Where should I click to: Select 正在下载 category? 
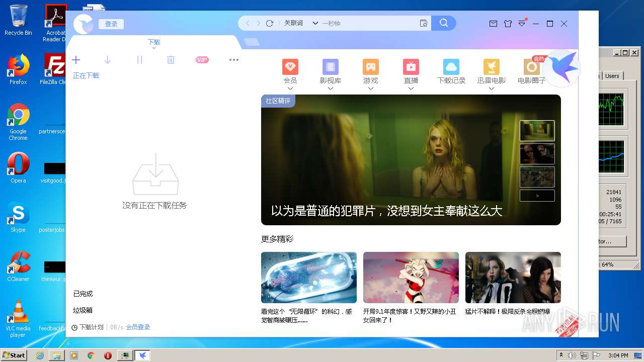click(86, 75)
